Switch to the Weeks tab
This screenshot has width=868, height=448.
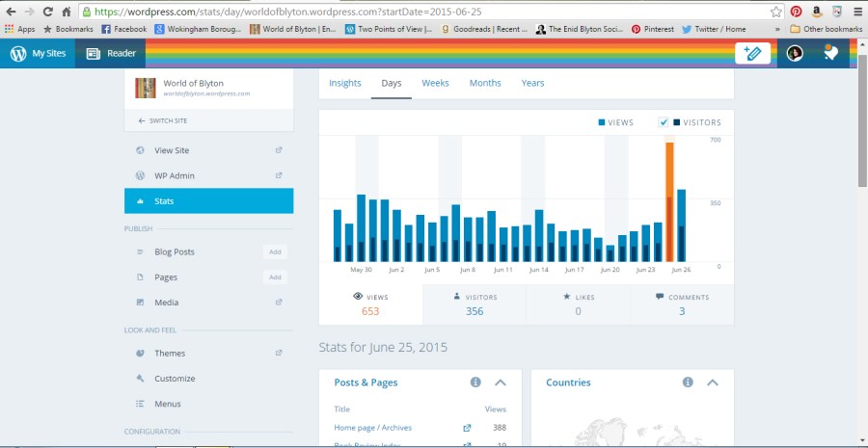coord(435,83)
